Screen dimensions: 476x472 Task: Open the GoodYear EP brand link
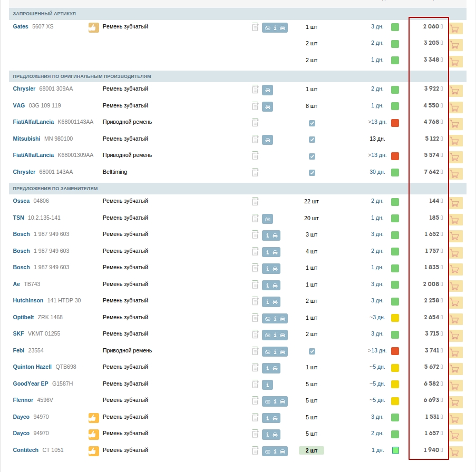click(31, 383)
